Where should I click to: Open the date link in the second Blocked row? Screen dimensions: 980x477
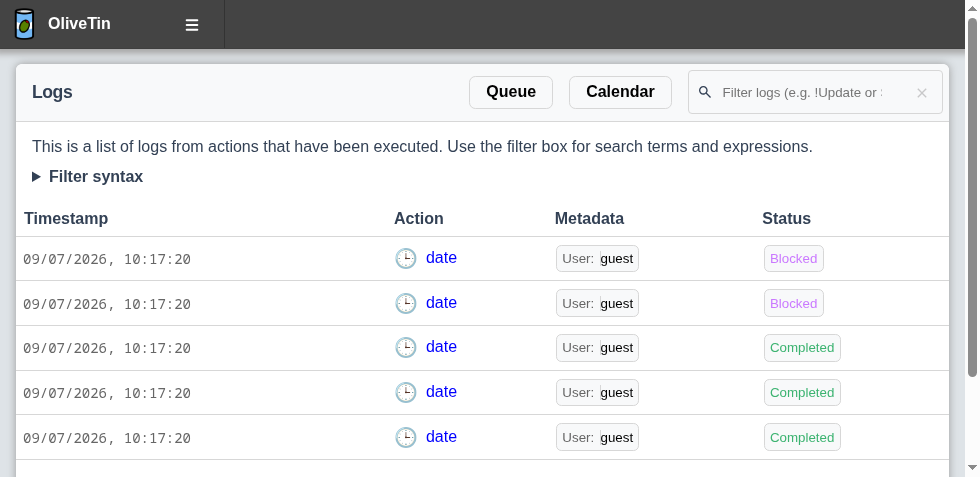(x=441, y=303)
